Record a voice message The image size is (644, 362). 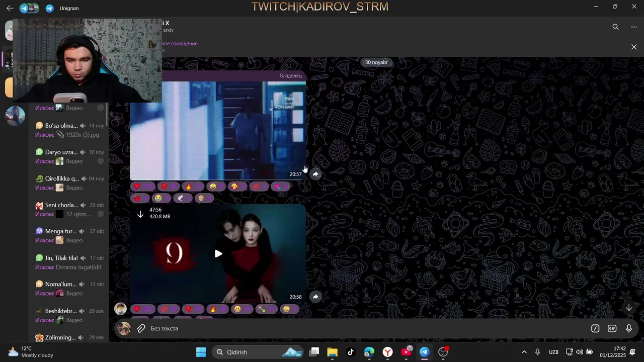(629, 328)
